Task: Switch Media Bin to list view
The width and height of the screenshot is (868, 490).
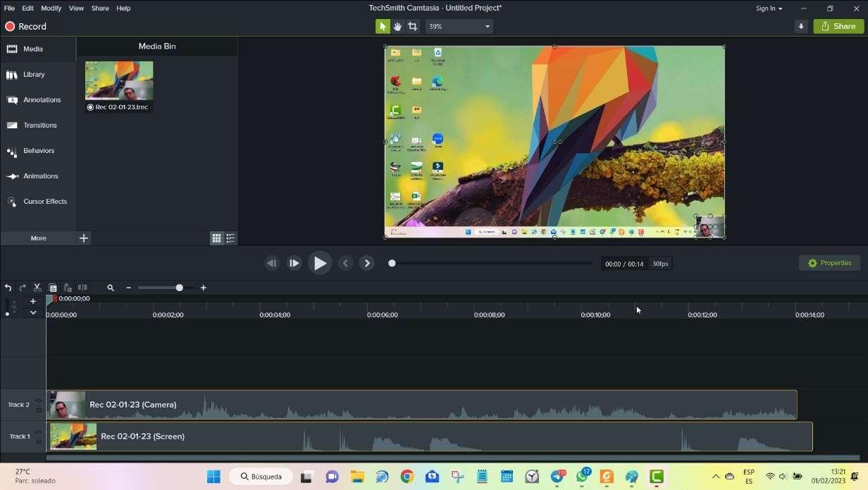Action: point(230,238)
